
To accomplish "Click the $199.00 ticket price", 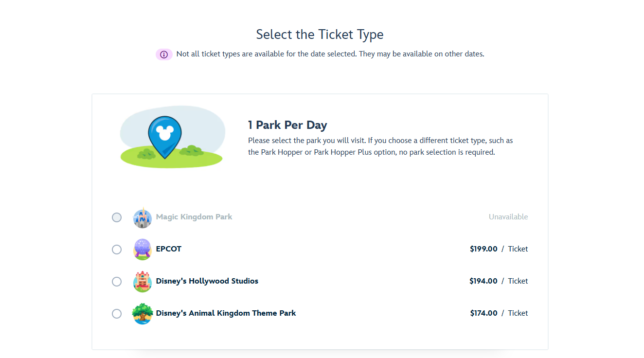I will [x=483, y=249].
